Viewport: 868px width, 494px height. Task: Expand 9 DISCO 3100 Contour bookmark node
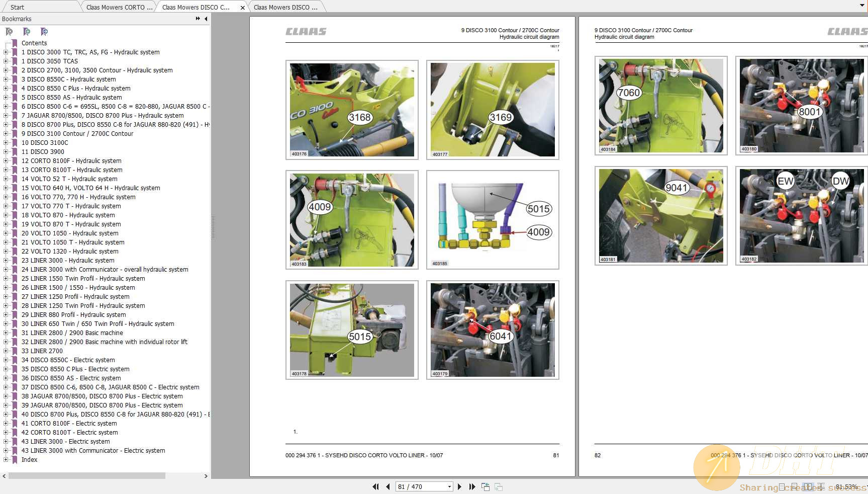tap(6, 134)
